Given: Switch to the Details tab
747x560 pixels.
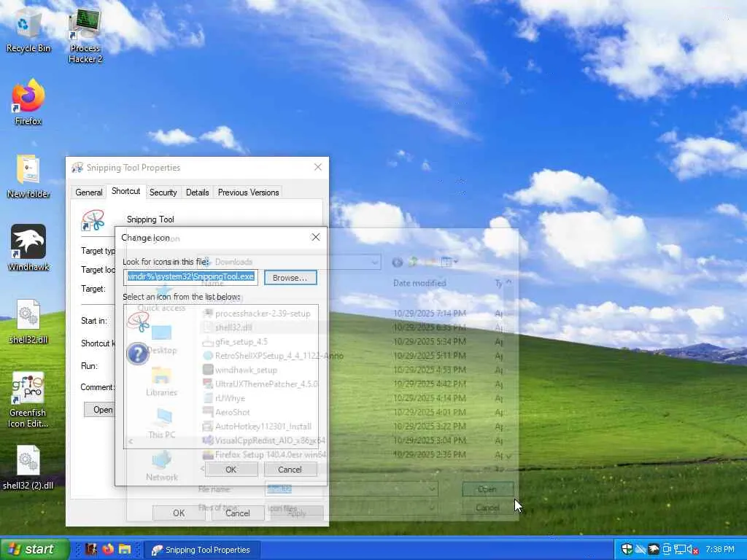Looking at the screenshot, I should coord(197,192).
